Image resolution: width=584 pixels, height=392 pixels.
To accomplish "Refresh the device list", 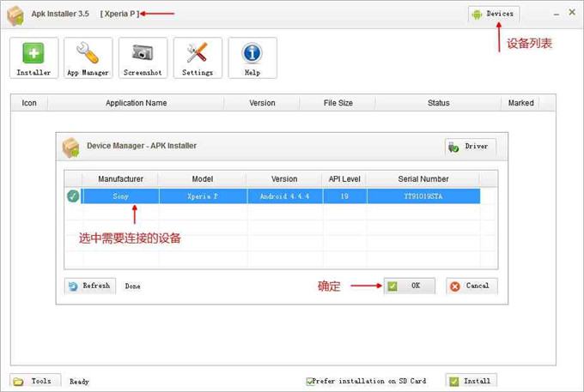I will tap(90, 286).
